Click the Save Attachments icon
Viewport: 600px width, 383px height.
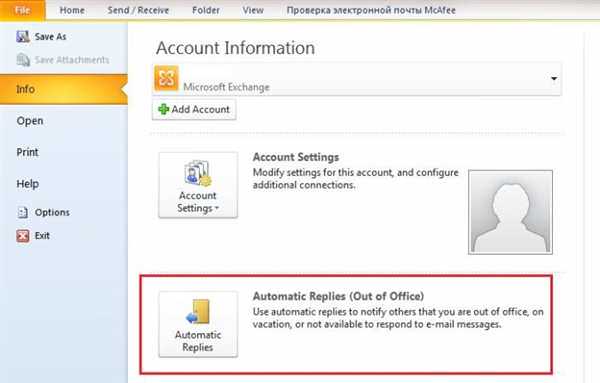[x=23, y=60]
